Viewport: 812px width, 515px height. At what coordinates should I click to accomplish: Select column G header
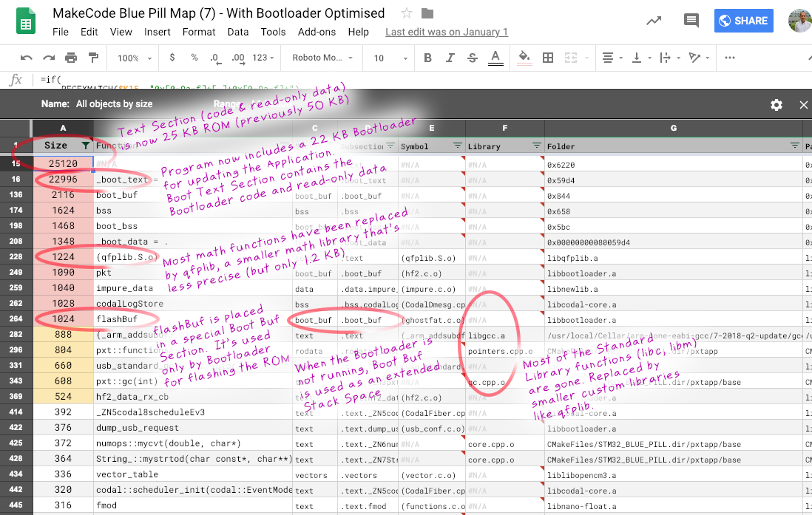click(x=673, y=128)
